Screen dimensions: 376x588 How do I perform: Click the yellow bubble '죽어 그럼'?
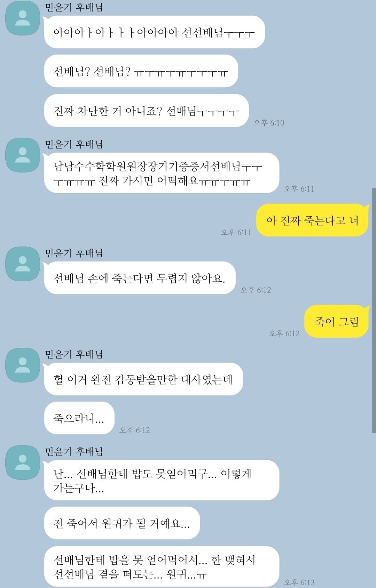(x=336, y=321)
